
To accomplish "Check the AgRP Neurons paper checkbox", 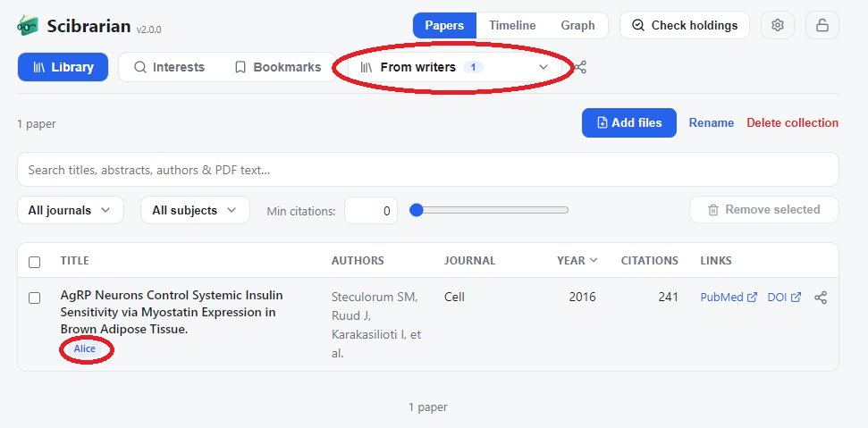I will (34, 298).
